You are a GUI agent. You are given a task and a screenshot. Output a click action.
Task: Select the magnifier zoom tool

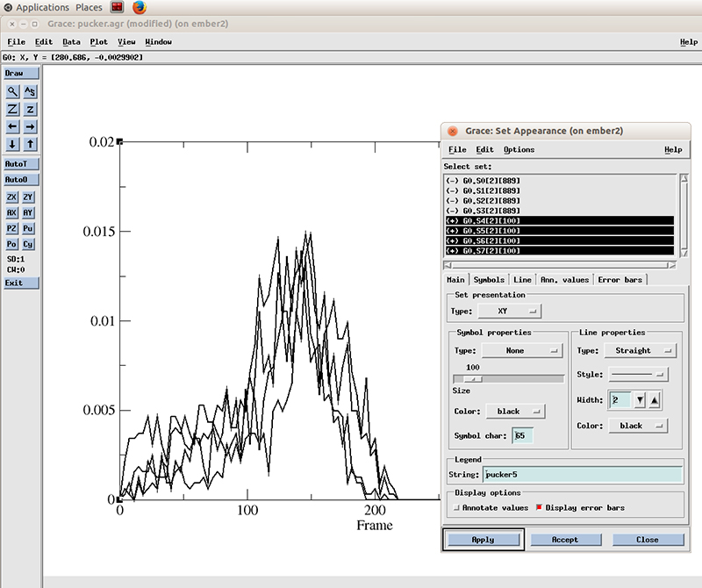tap(12, 91)
